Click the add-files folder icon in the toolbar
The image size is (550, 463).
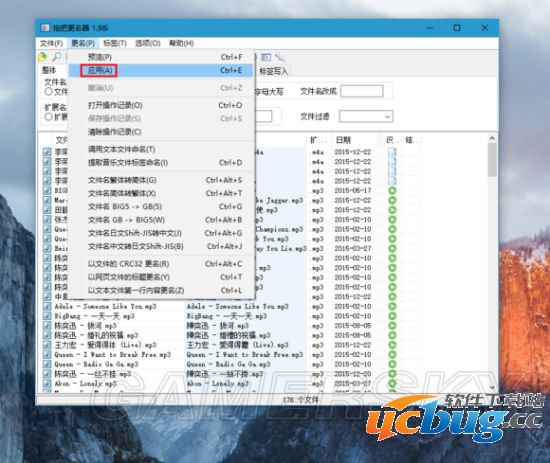click(43, 56)
